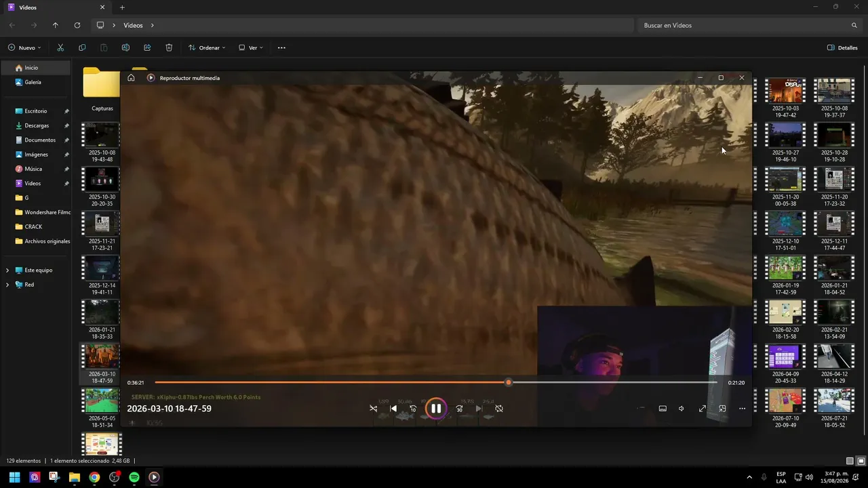Toggle the Detalles pane in File Explorer

coord(842,48)
